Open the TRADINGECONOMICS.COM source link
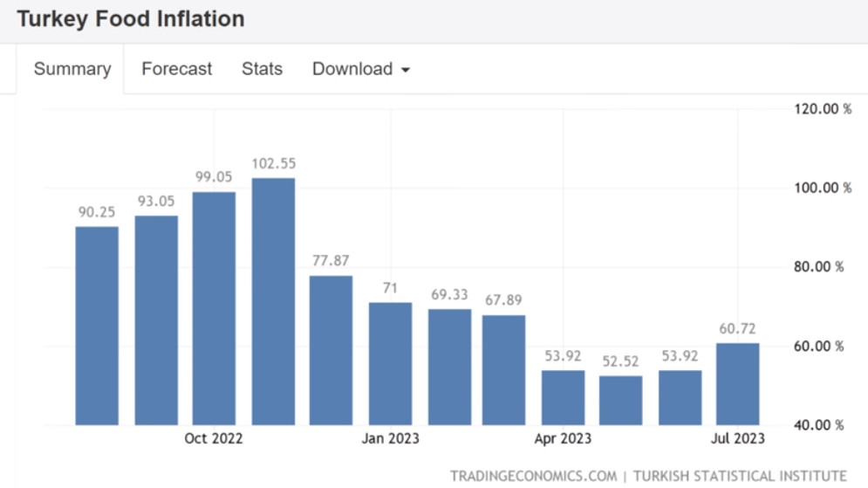The width and height of the screenshot is (868, 488). pos(533,476)
